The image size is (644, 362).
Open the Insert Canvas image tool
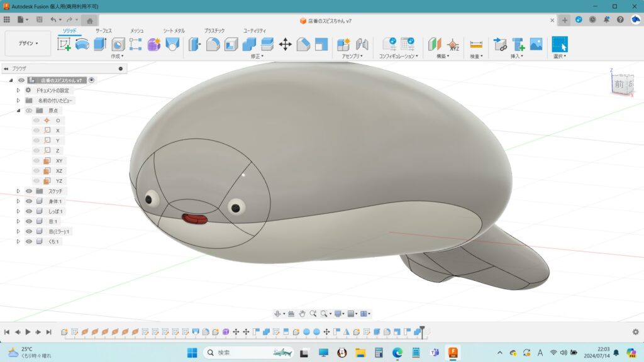(x=536, y=44)
